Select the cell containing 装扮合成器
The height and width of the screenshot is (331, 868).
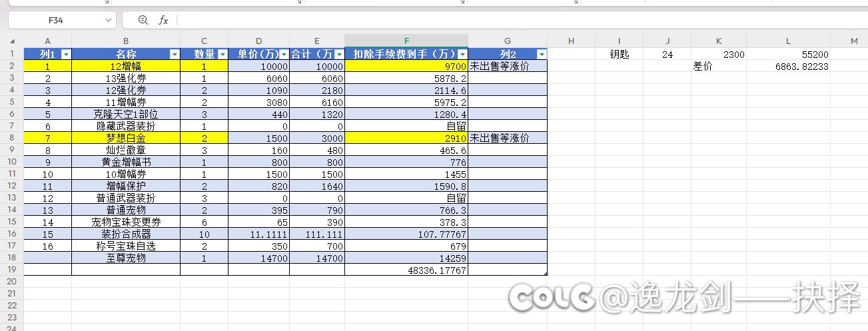click(x=126, y=234)
